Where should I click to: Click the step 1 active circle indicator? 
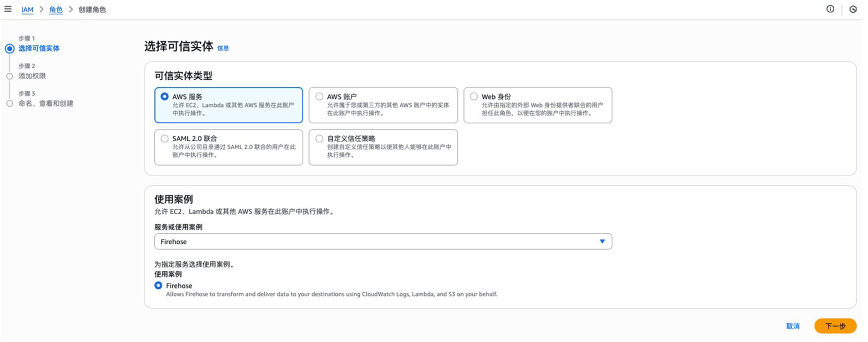coord(10,48)
